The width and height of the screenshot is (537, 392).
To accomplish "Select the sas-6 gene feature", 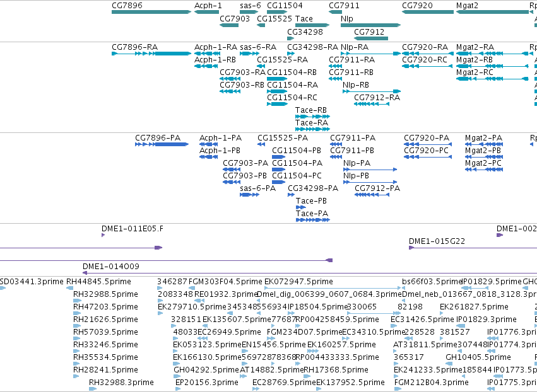I will (249, 12).
